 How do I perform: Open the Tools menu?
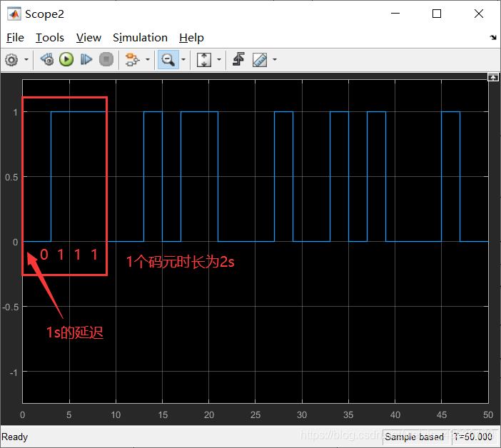click(49, 38)
